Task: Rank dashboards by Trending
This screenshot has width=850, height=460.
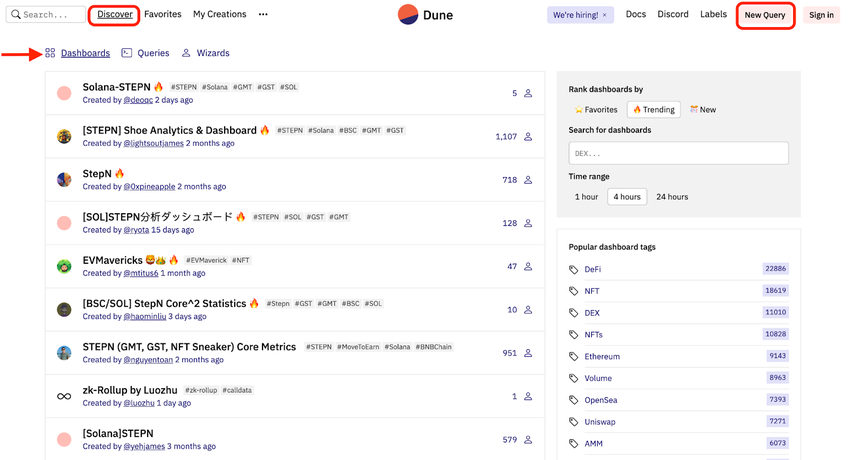Action: point(653,110)
